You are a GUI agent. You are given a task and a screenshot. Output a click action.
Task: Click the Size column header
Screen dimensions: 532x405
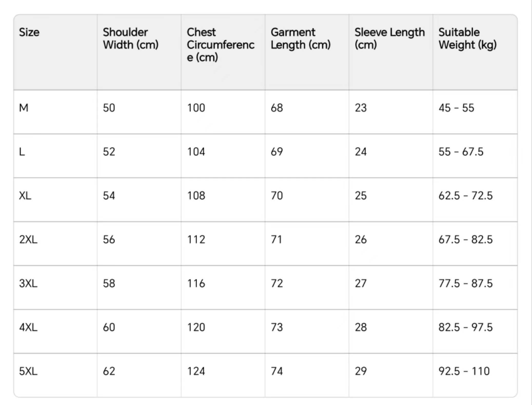[x=29, y=32]
